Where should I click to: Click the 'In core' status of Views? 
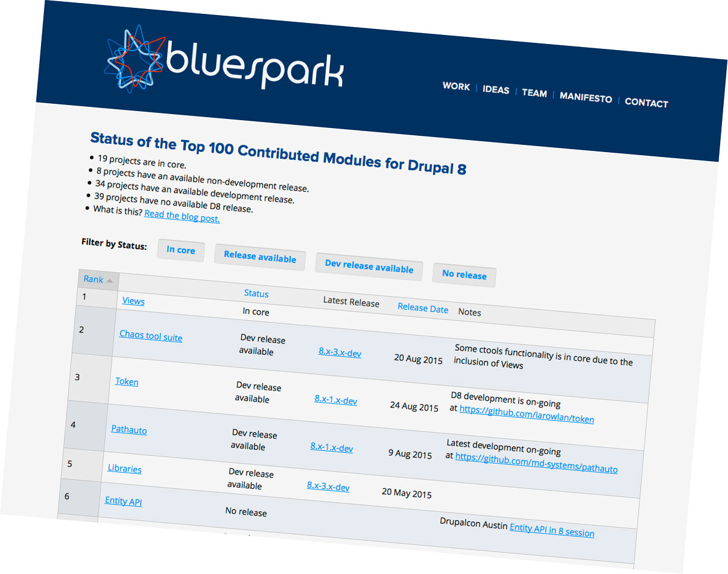(256, 312)
